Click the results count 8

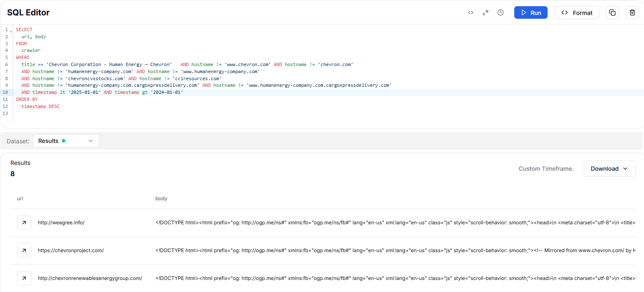tap(12, 174)
